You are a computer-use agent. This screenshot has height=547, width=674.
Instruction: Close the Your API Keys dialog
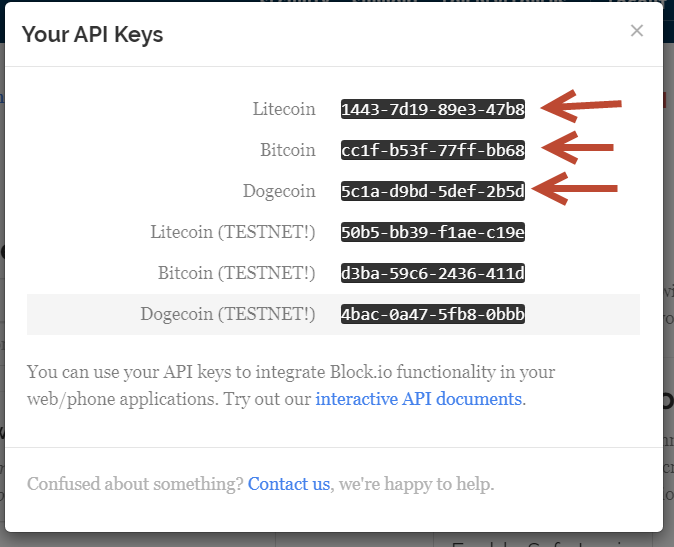tap(637, 31)
